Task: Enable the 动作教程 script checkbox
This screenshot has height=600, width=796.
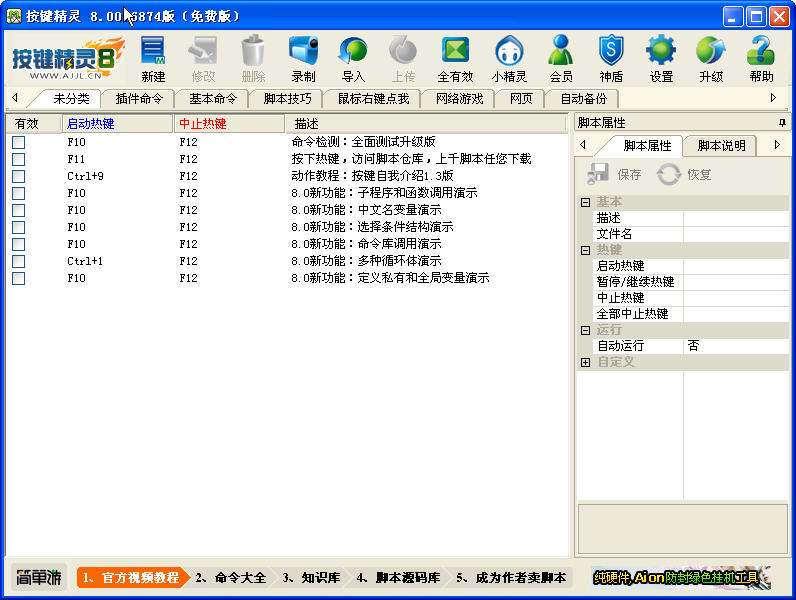Action: [19, 176]
